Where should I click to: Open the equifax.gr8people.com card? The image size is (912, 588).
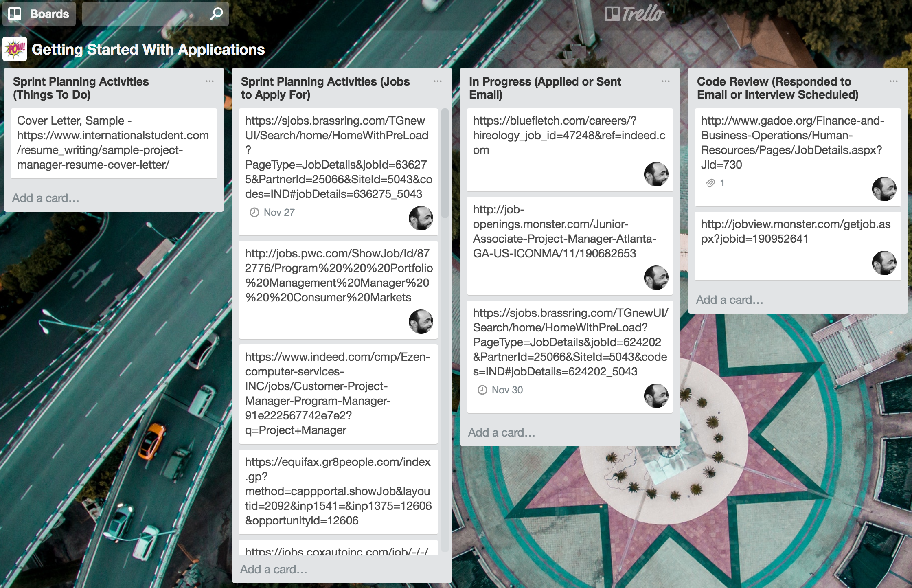[338, 491]
